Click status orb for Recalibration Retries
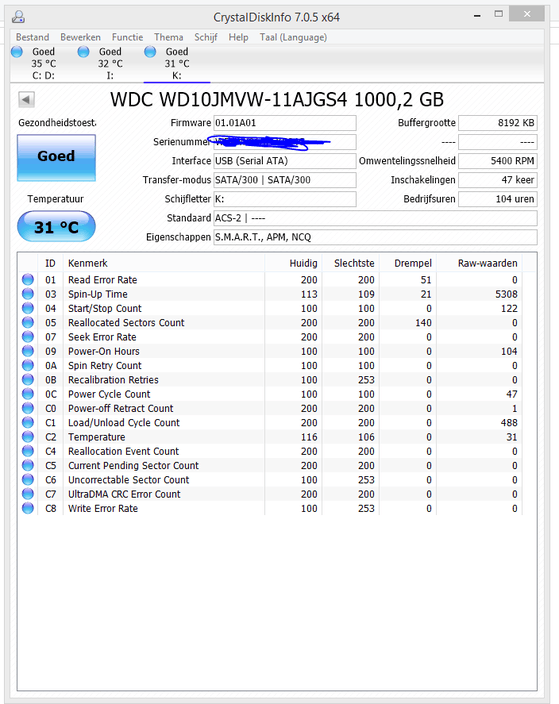Image resolution: width=559 pixels, height=704 pixels. 28,380
